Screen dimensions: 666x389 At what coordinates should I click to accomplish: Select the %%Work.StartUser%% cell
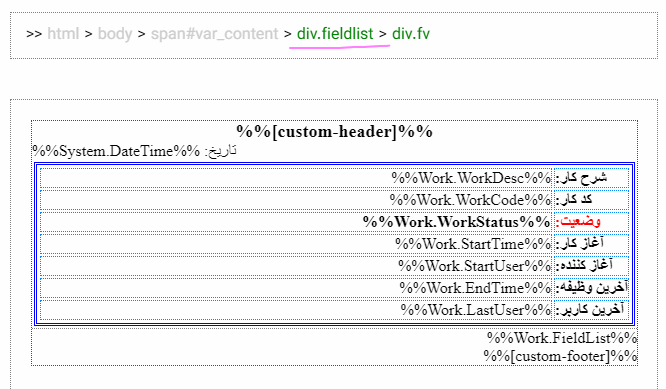point(296,266)
